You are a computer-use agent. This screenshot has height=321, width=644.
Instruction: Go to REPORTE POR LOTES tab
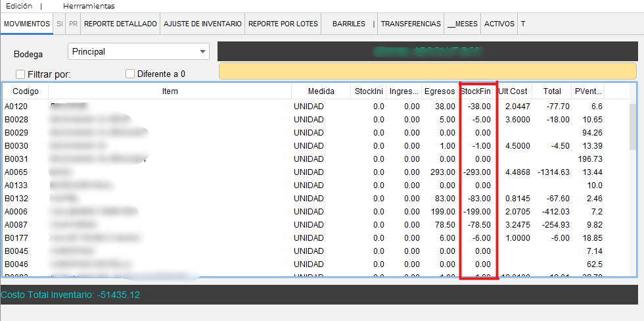284,24
